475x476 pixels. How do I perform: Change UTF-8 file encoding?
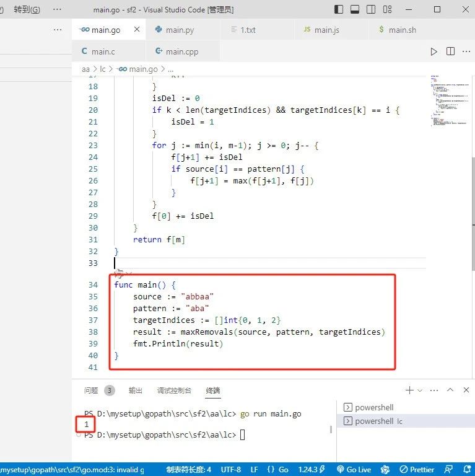tap(230, 470)
